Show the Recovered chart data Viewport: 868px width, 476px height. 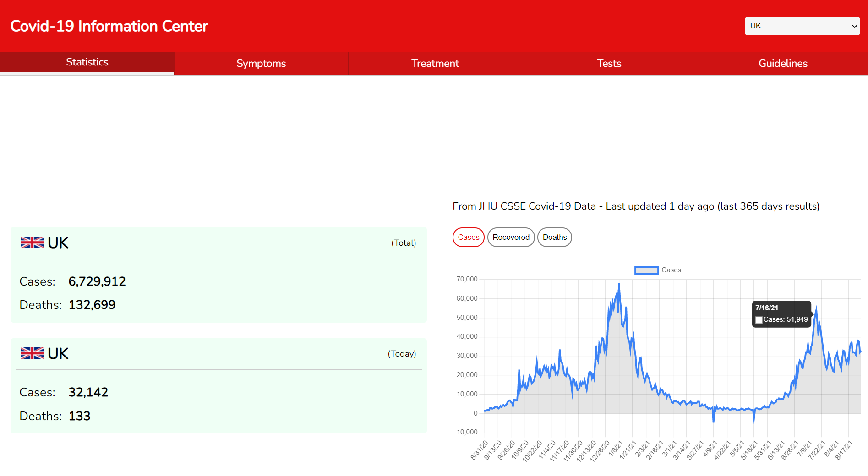(x=511, y=237)
